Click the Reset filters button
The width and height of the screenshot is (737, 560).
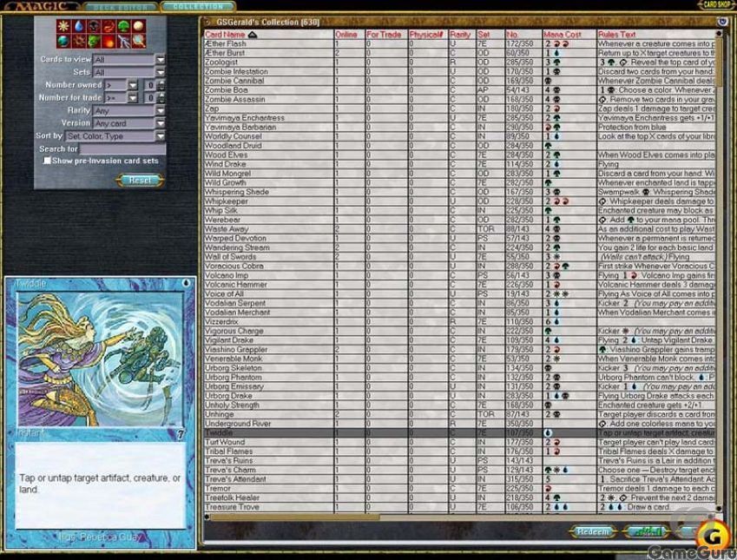[140, 180]
